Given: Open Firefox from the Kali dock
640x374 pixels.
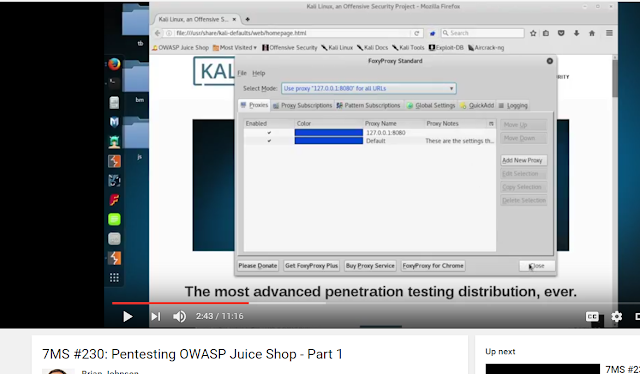Looking at the screenshot, I should (x=114, y=64).
